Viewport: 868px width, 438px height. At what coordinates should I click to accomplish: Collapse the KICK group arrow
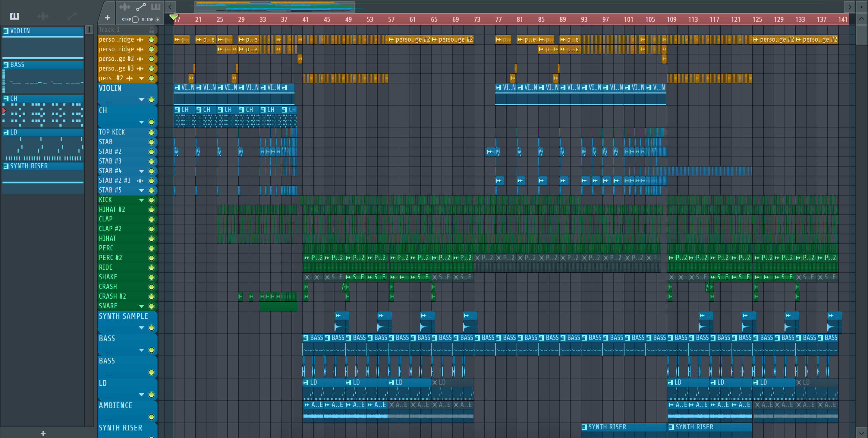pyautogui.click(x=142, y=200)
